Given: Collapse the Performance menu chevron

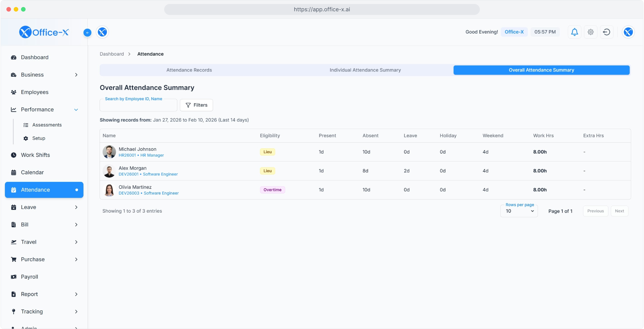Looking at the screenshot, I should pyautogui.click(x=76, y=110).
